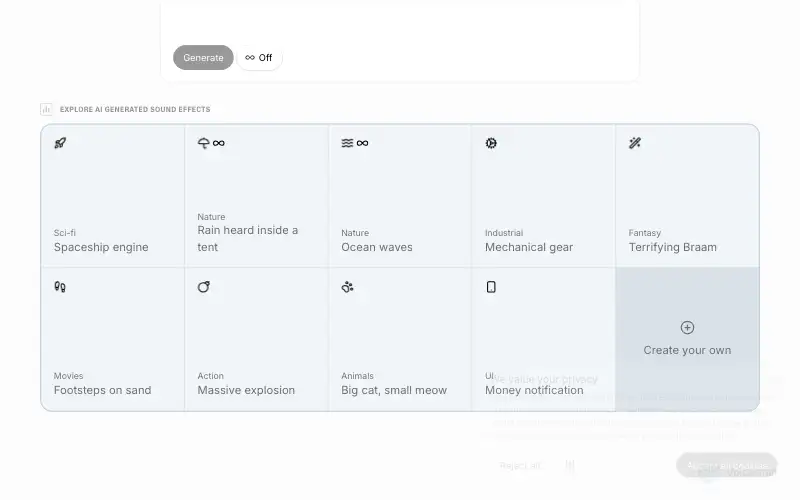800x500 pixels.
Task: Open the Footsteps on sand sound effect
Action: pos(113,339)
